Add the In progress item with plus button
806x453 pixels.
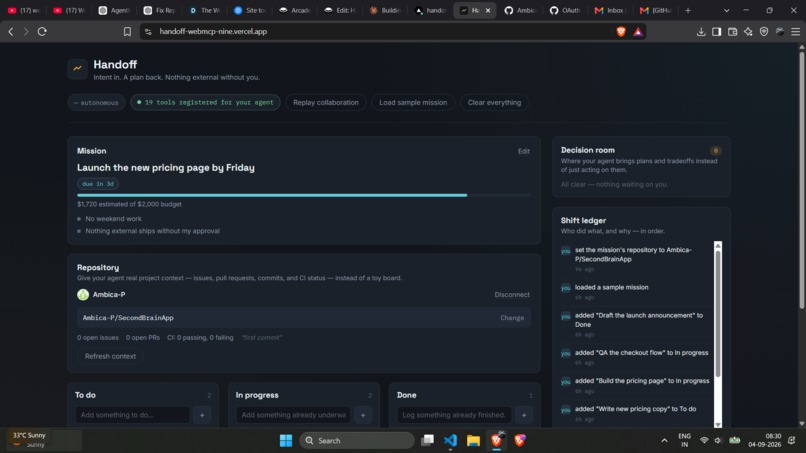[363, 415]
